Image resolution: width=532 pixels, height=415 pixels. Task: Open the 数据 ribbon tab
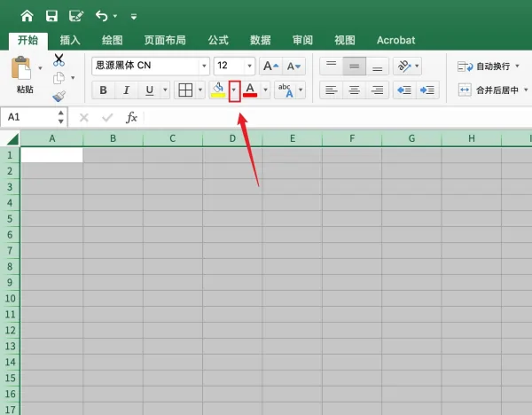pos(260,41)
